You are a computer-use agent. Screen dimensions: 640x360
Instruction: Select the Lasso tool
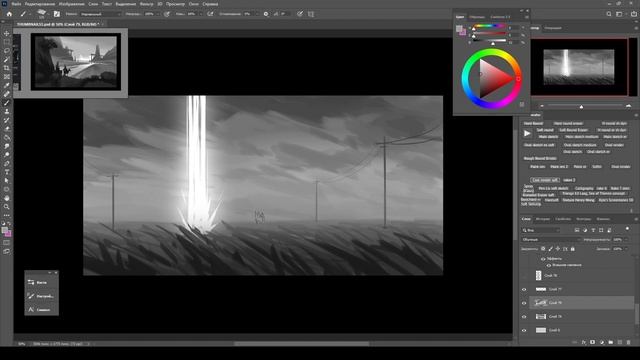(x=7, y=51)
